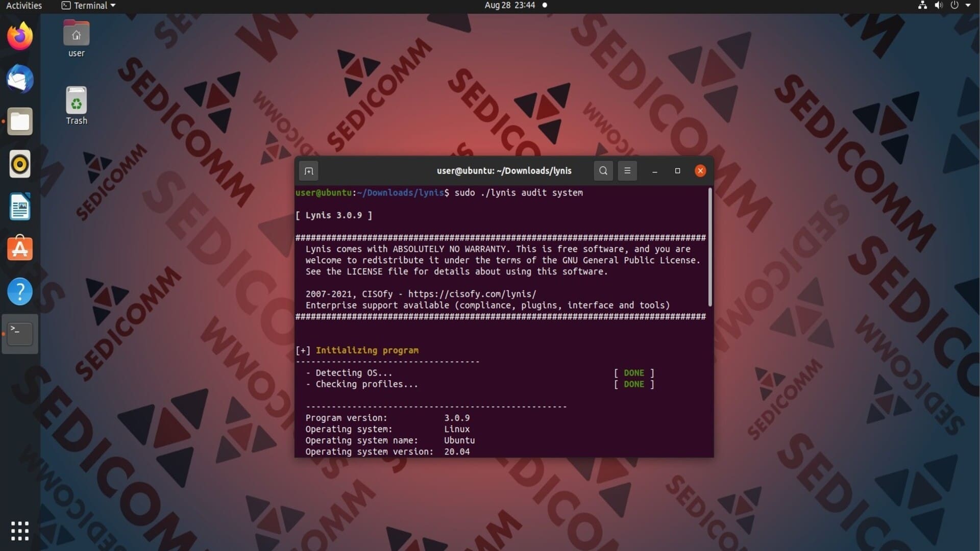Click 'ABSOLUTELY NO WARRANTY' text
Image resolution: width=980 pixels, height=551 pixels.
click(x=449, y=249)
